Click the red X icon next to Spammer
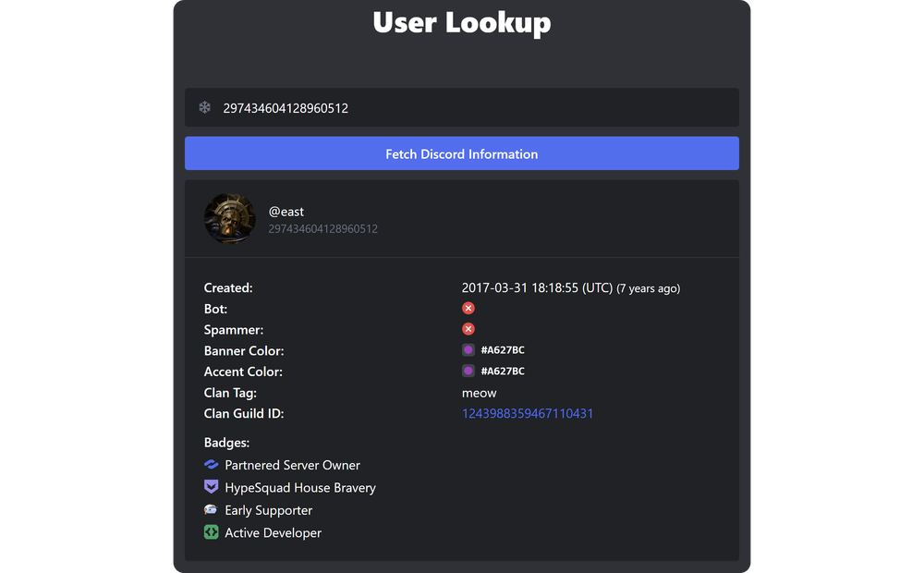Image resolution: width=924 pixels, height=573 pixels. pyautogui.click(x=468, y=328)
